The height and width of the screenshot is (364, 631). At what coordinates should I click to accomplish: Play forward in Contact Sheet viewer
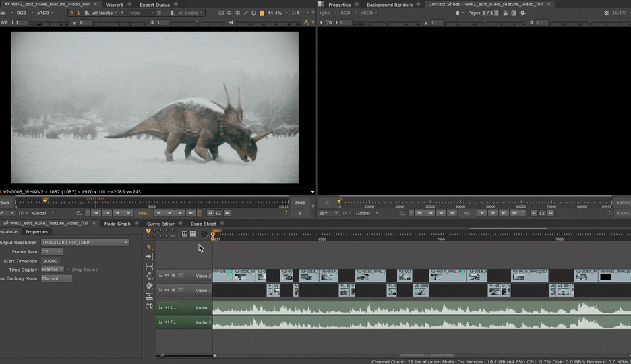pos(482,213)
